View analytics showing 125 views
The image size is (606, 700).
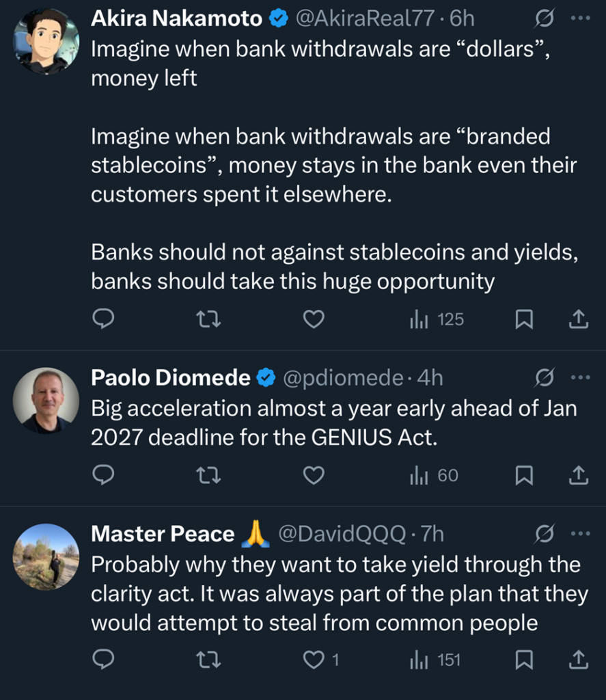pos(437,319)
